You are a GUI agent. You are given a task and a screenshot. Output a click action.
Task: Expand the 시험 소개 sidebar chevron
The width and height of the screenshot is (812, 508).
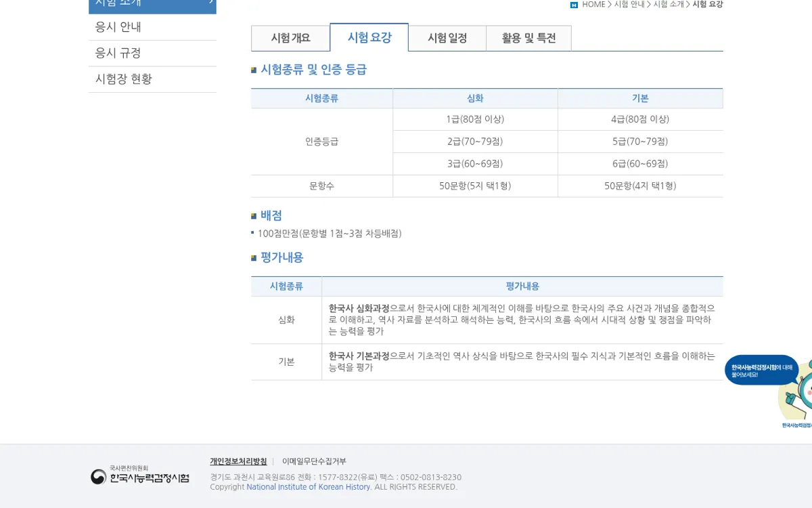tap(210, 2)
